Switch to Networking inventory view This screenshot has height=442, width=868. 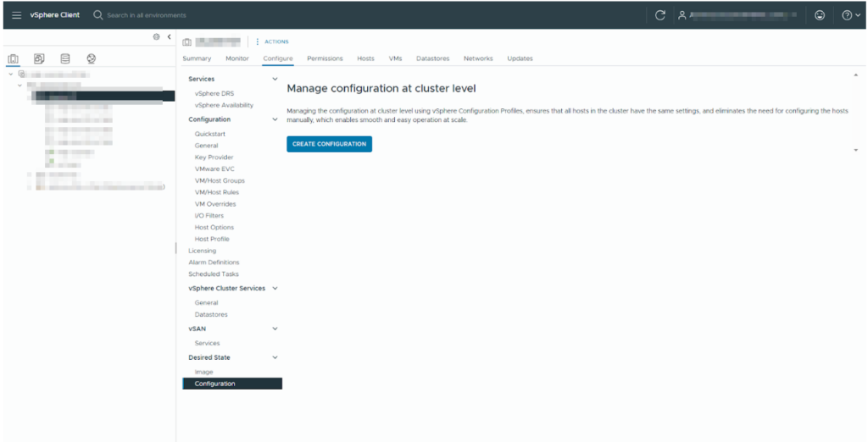(92, 58)
